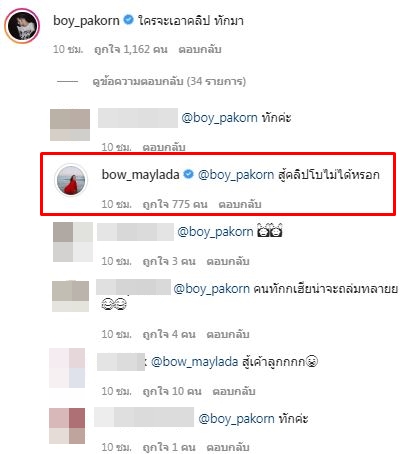Open the blurred avatar of the first reply
407x454 pixels.
coord(70,125)
